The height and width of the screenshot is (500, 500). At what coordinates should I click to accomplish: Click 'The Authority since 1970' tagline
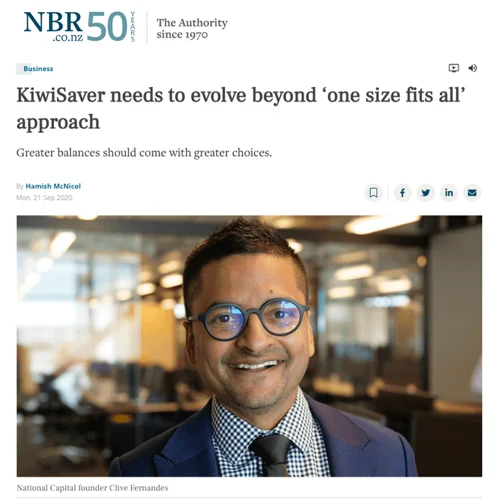(x=192, y=28)
